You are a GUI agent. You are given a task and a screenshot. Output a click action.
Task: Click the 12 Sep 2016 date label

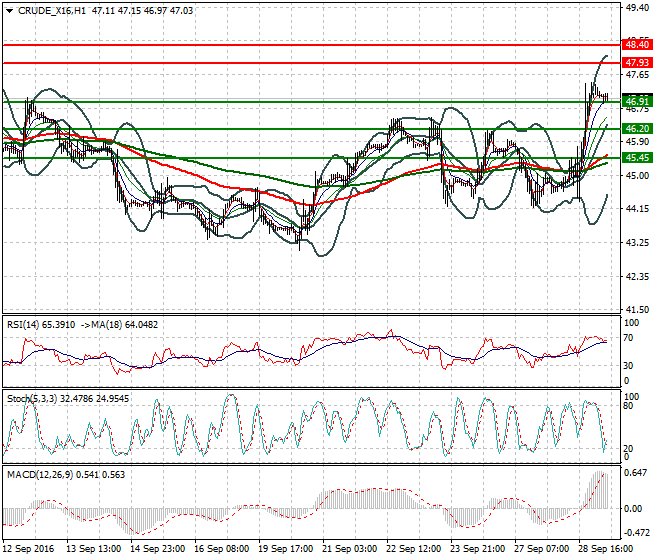coord(29,549)
